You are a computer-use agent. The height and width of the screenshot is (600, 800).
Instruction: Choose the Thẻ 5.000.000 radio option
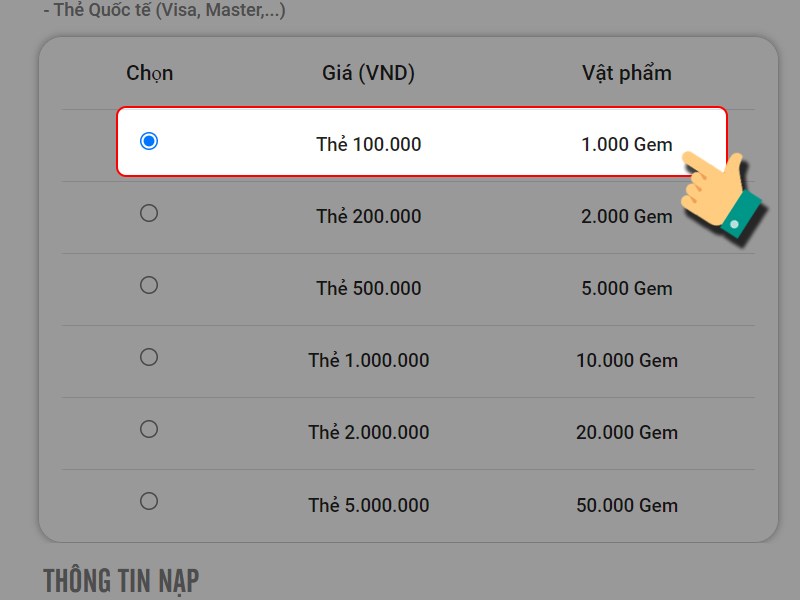tap(149, 501)
